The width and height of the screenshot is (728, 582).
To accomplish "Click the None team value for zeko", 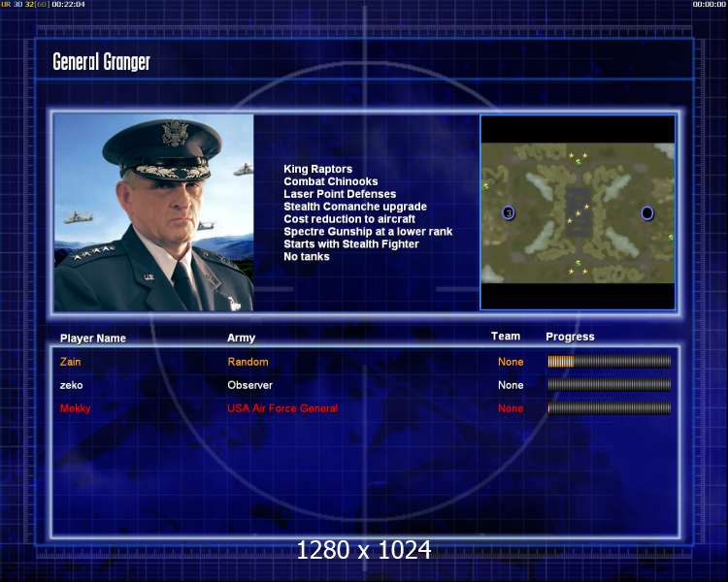I will [x=511, y=385].
